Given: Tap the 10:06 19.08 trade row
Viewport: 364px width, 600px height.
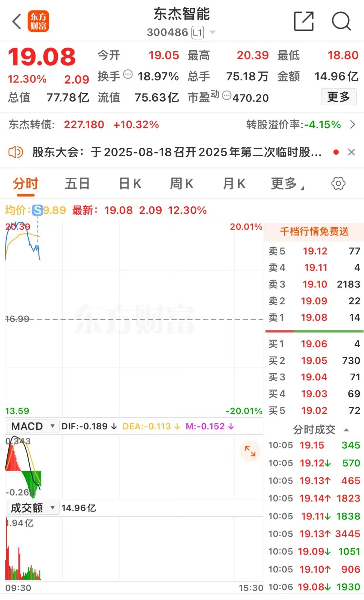Looking at the screenshot, I should point(314,587).
